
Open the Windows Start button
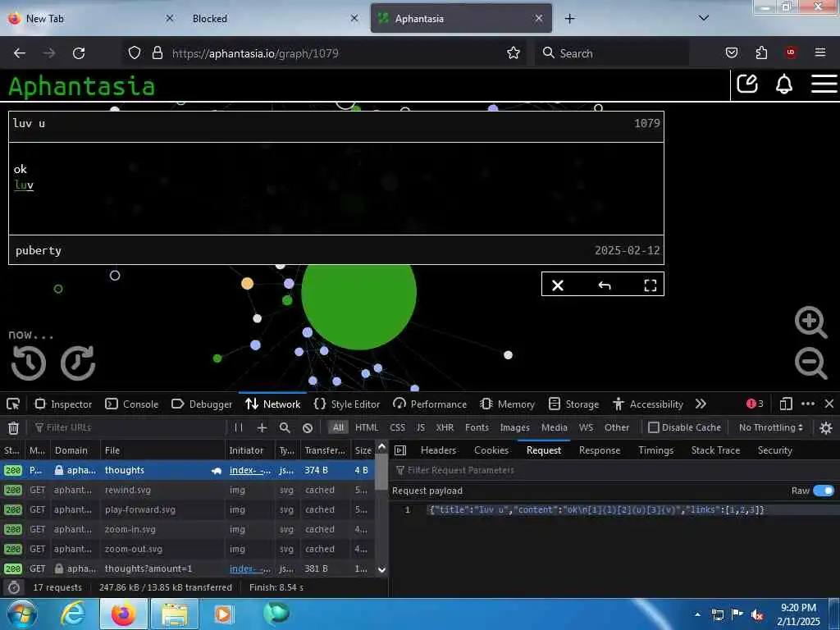[x=21, y=614]
